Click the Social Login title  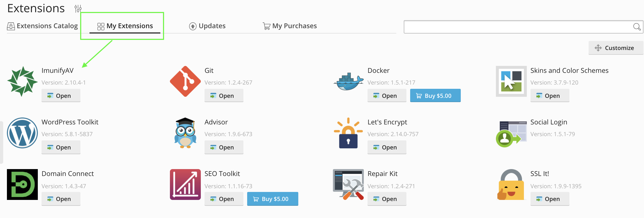[549, 122]
